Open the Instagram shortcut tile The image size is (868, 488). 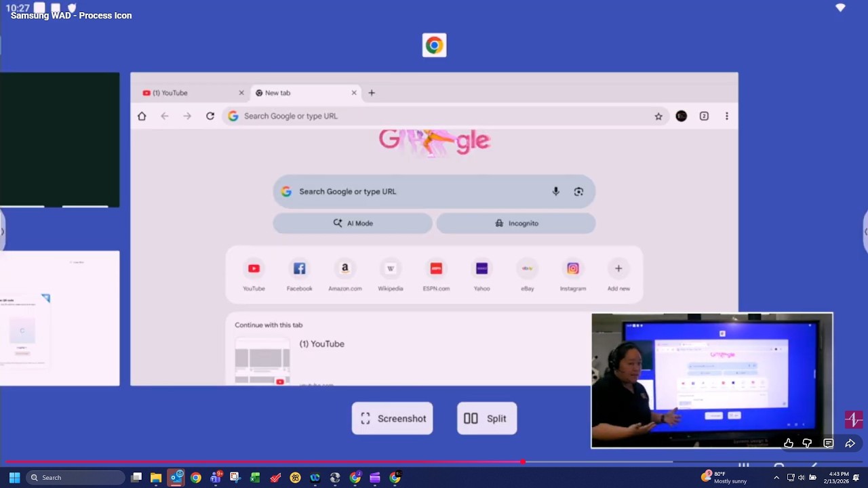click(573, 275)
